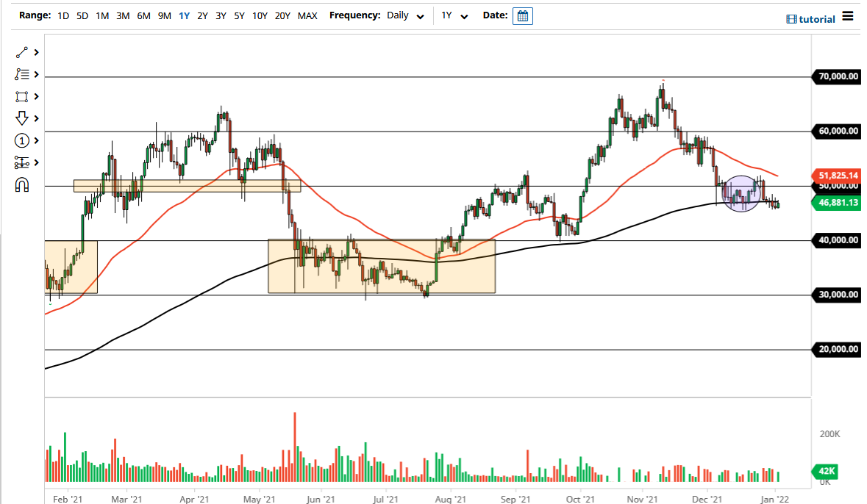Select the 3M range option
This screenshot has width=867, height=504.
(122, 15)
